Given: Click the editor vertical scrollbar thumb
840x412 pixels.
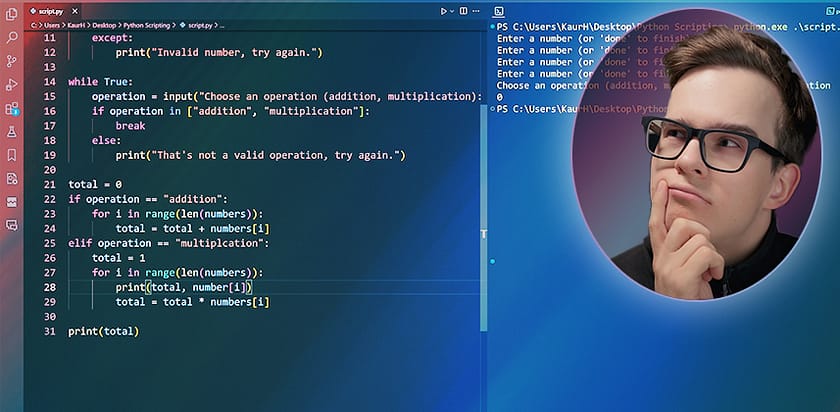Looking at the screenshot, I should 484,217.
